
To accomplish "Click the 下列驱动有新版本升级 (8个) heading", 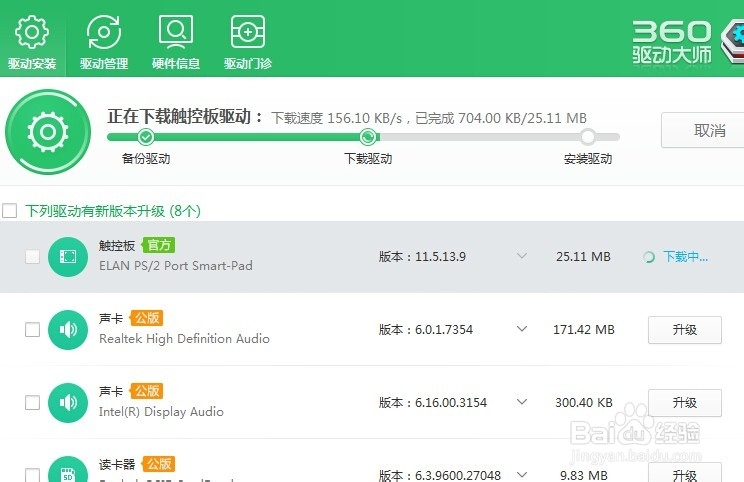I will pyautogui.click(x=113, y=211).
